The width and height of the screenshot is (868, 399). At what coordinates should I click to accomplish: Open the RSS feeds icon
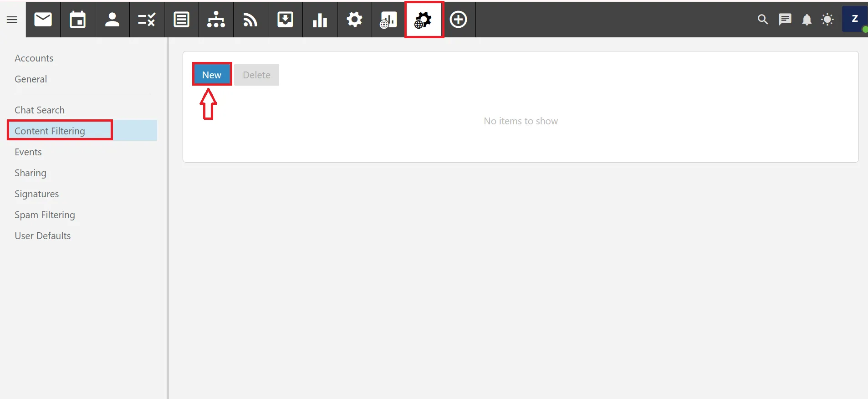(250, 20)
